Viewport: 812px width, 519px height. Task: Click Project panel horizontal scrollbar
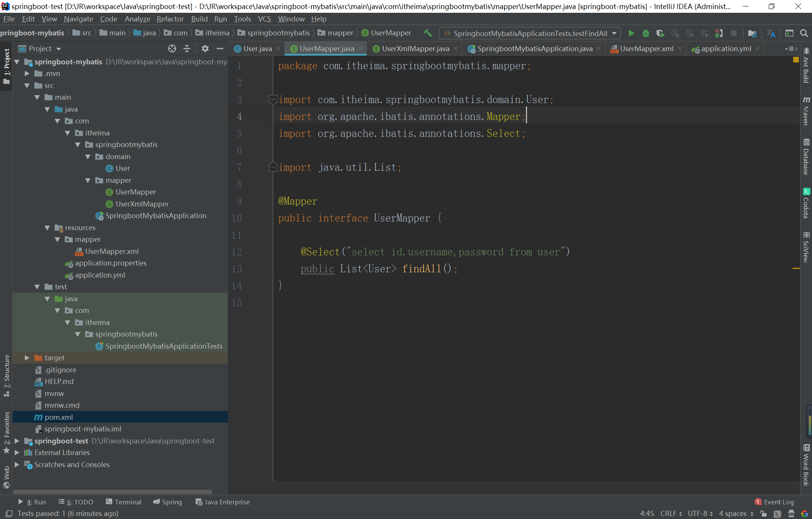(113, 492)
